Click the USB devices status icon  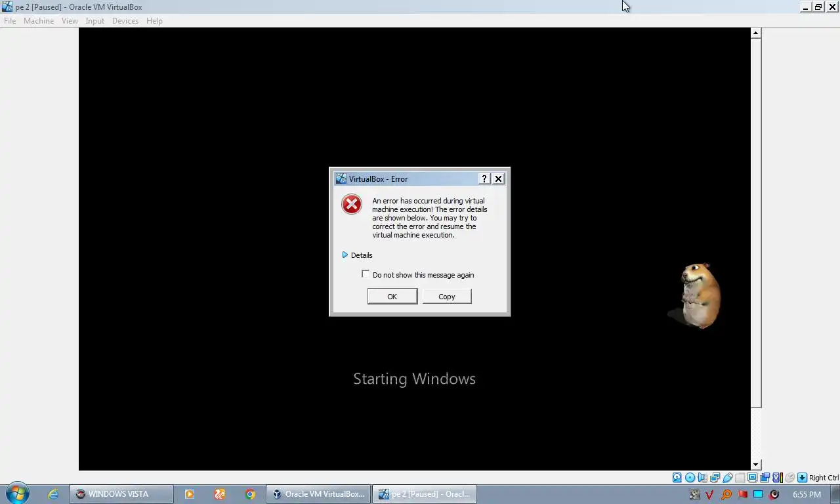point(727,478)
